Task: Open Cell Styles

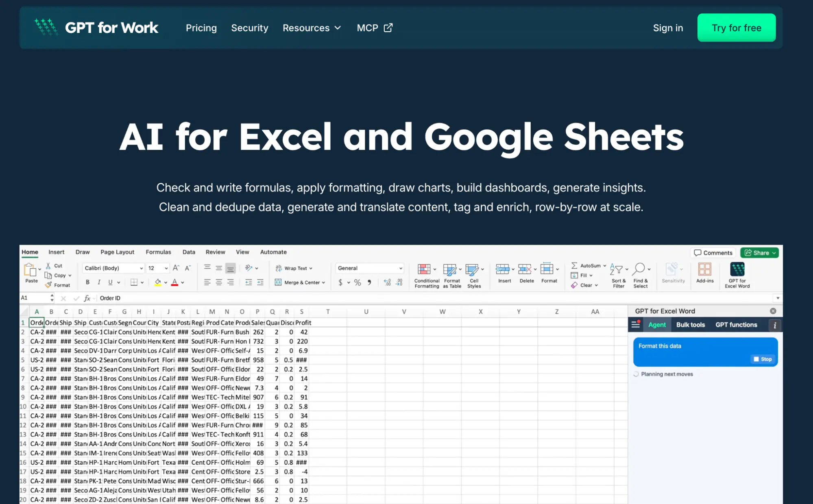Action: click(474, 276)
